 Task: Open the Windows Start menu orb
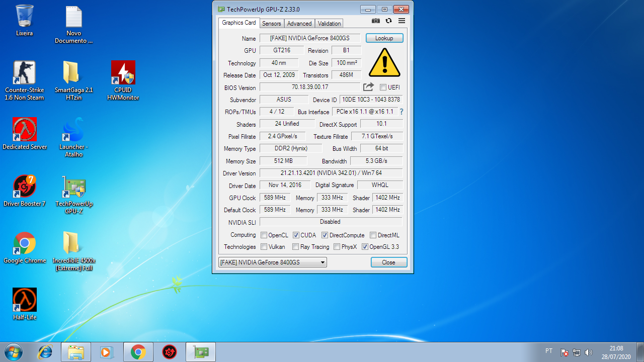click(14, 352)
